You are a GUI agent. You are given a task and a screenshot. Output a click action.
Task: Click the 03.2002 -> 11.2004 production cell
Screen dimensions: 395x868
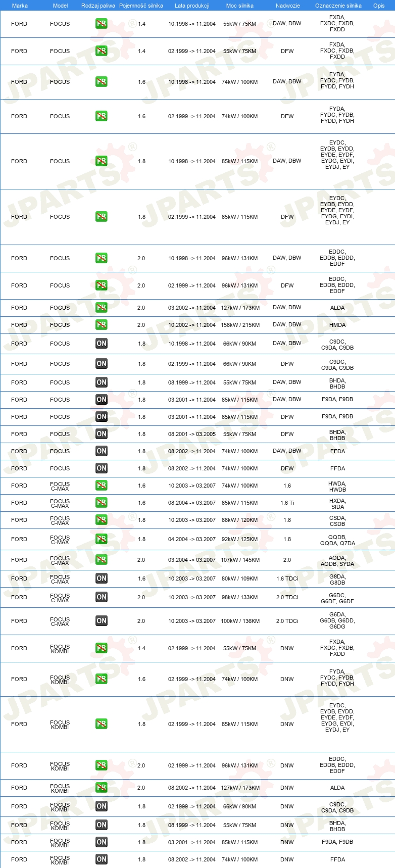tap(192, 308)
